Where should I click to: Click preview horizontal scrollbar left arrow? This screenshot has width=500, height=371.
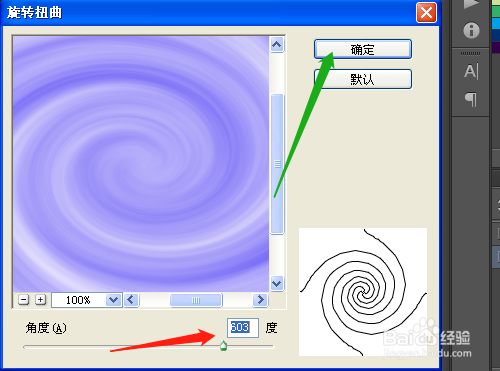click(x=131, y=300)
